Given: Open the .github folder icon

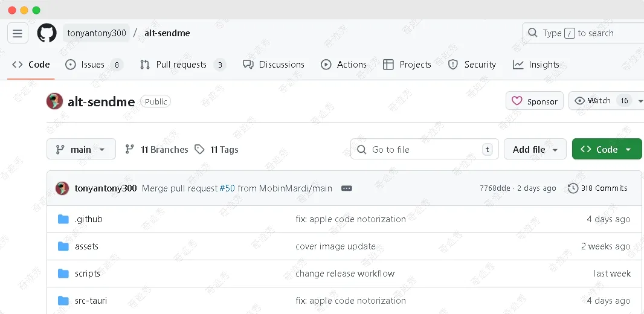Looking at the screenshot, I should tap(63, 219).
